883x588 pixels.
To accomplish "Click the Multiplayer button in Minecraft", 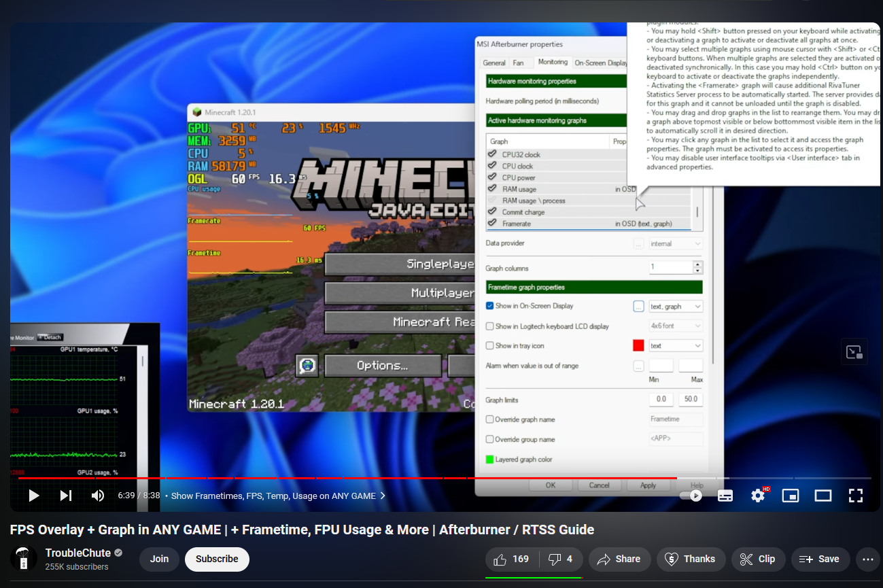I will tap(400, 293).
